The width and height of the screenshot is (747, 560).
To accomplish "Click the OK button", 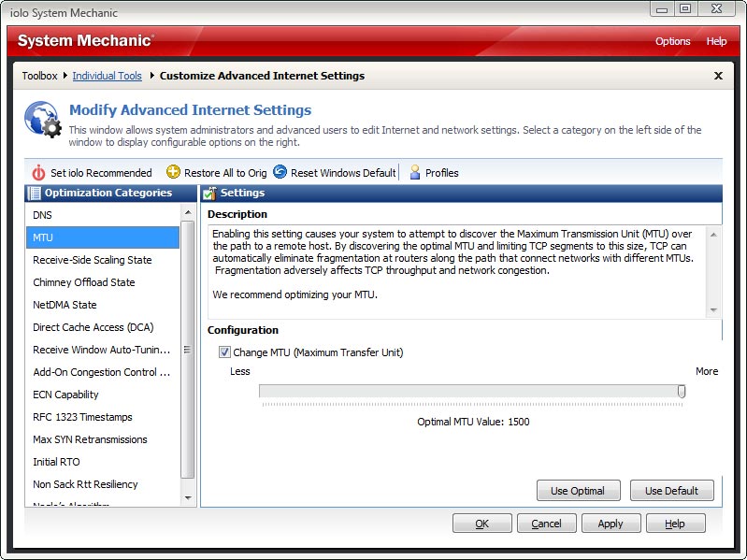I will (x=482, y=524).
